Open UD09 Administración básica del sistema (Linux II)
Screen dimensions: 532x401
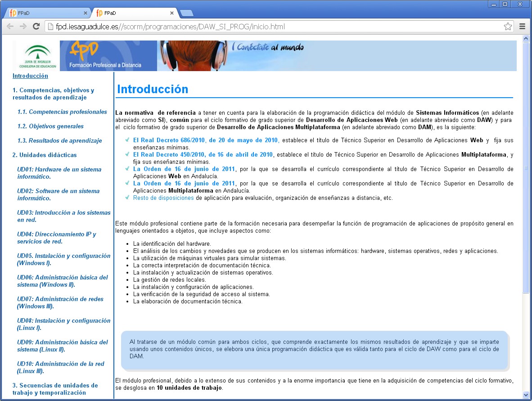[x=63, y=346]
